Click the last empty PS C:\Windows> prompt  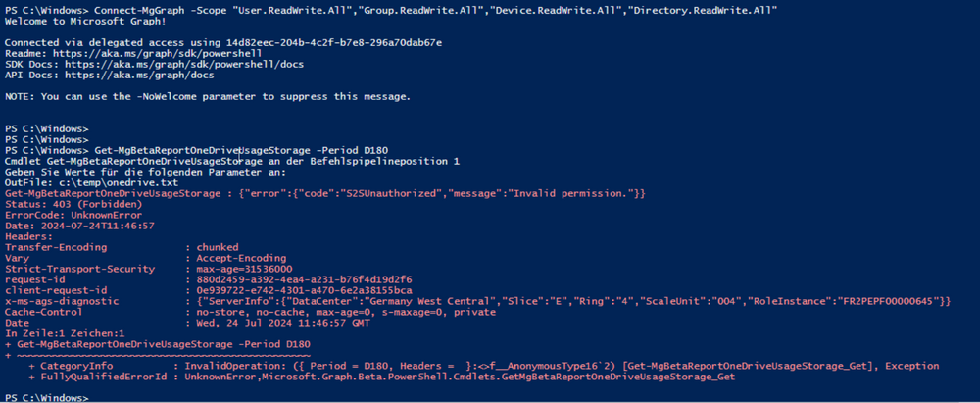[x=46, y=397]
